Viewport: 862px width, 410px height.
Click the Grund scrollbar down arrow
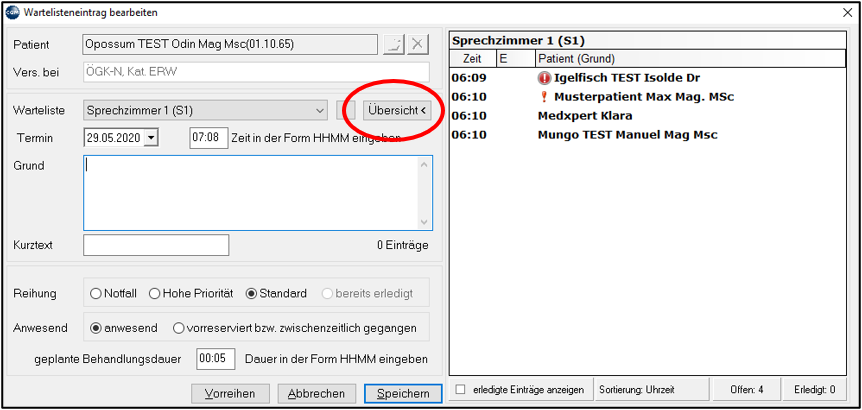click(424, 222)
